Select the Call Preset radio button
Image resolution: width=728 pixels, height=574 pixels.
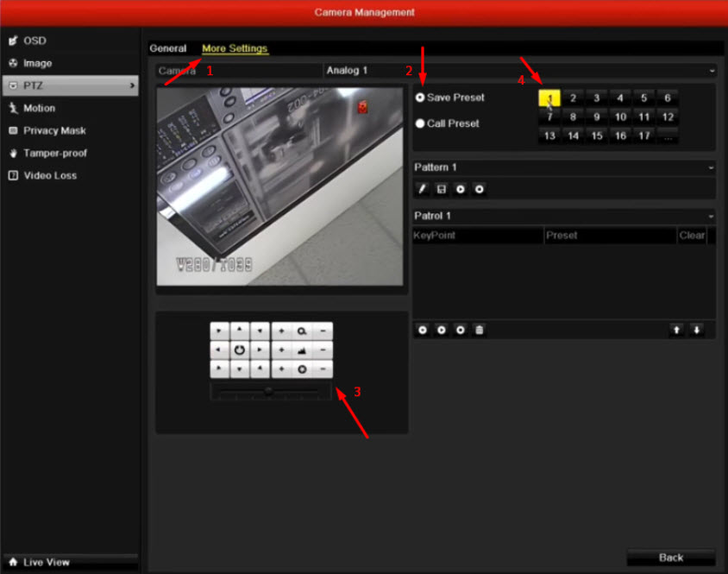point(420,123)
